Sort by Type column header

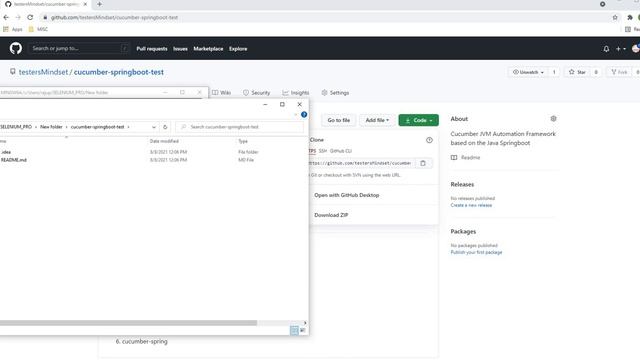pos(243,141)
